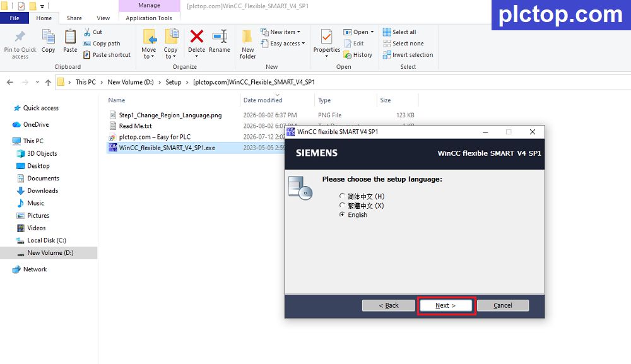Choose Copy path in Clipboard group

pos(102,44)
